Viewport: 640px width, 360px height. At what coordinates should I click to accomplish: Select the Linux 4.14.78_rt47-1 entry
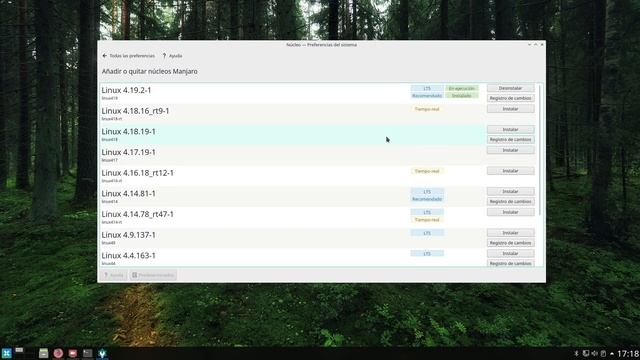(x=138, y=214)
